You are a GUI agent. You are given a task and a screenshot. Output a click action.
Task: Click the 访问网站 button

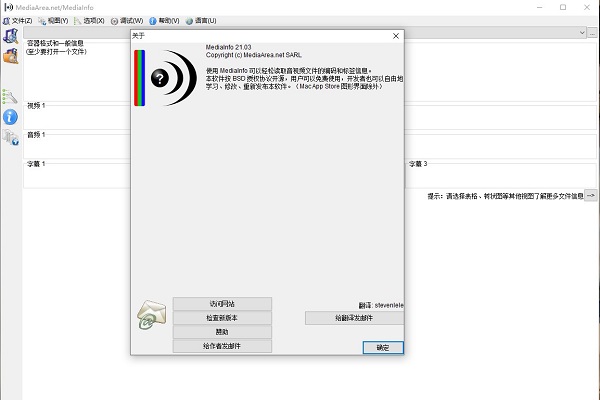[x=222, y=304]
